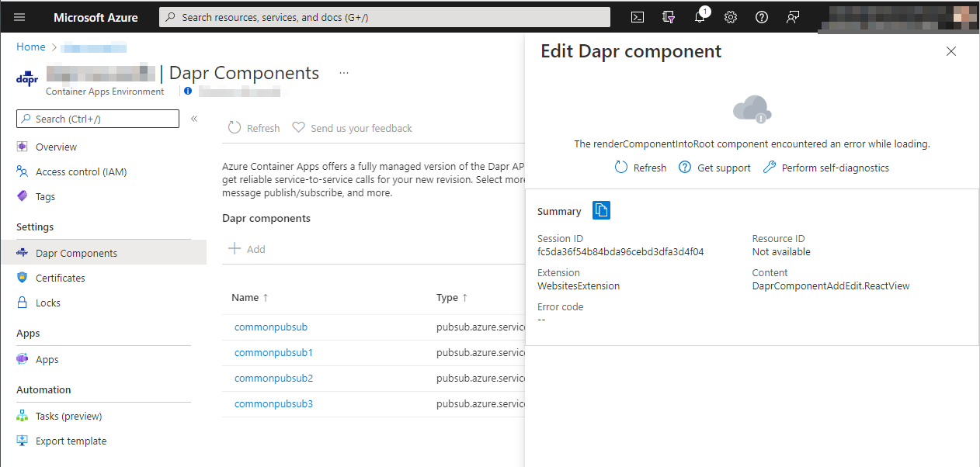Open the help question mark pane

(x=761, y=17)
